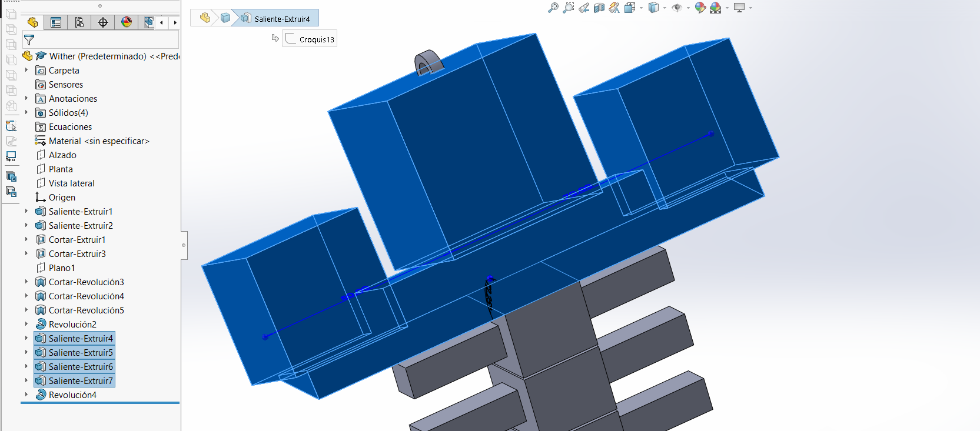Screen dimensions: 980x431
Task: Open the DisplayManager appearance tab
Action: coord(127,22)
